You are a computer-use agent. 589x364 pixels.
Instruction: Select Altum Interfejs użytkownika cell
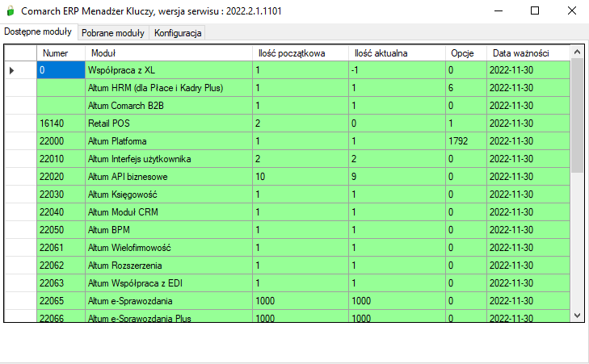[169, 159]
